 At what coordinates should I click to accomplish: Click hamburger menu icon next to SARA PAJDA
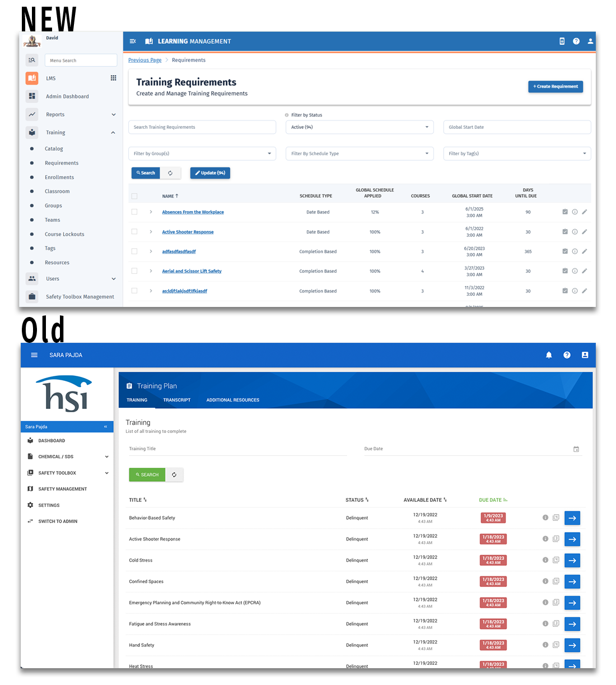(x=34, y=355)
